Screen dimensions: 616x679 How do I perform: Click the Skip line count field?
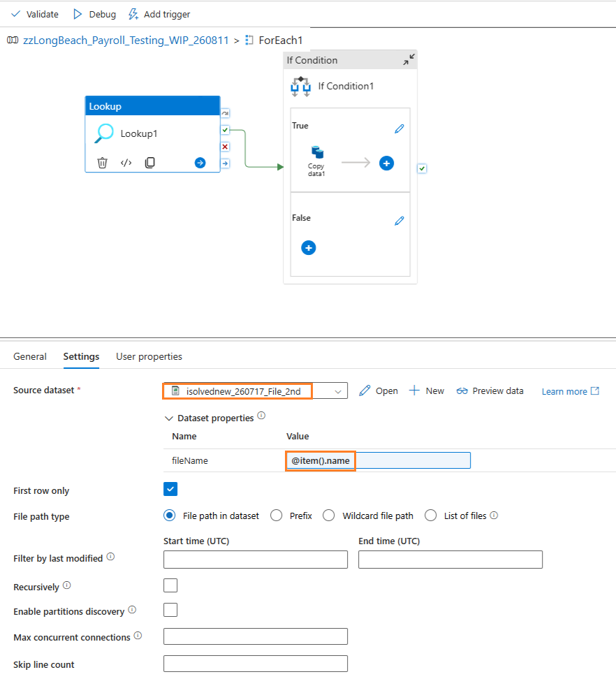pos(256,664)
